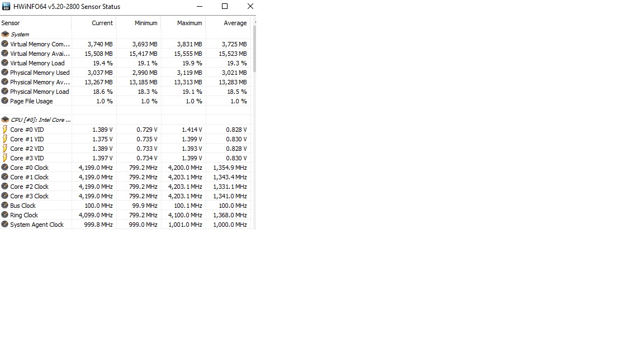
Task: Click the Ring Clock sensor icon
Action: (5, 215)
